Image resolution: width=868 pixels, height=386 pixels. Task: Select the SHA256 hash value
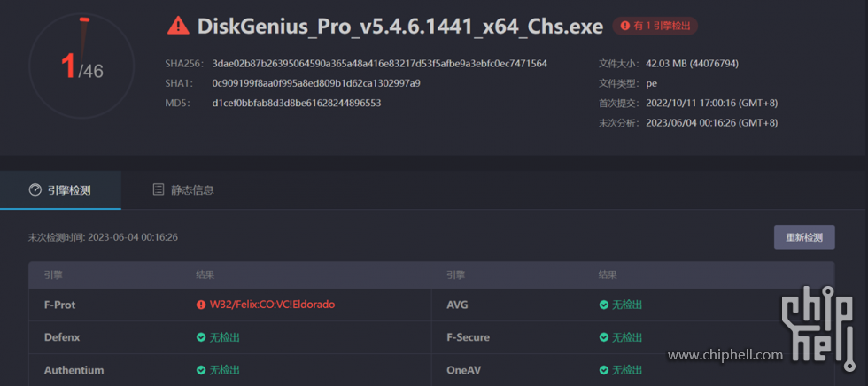(x=380, y=64)
